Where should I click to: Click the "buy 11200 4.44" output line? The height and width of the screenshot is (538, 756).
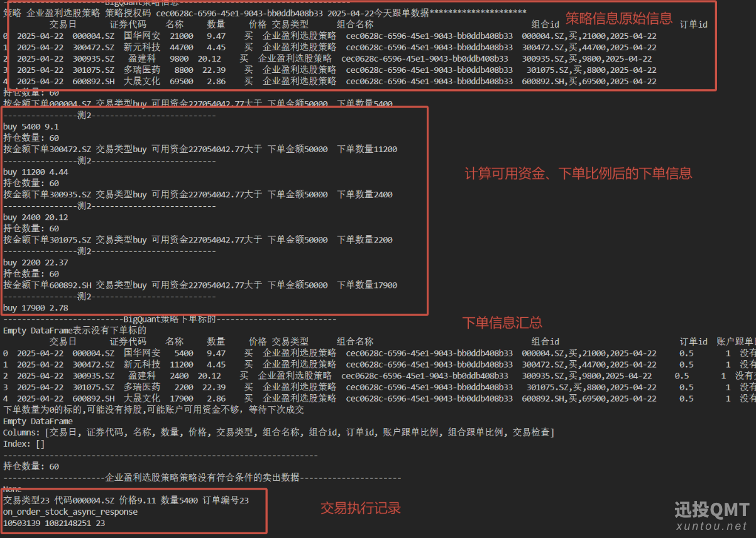click(x=36, y=172)
